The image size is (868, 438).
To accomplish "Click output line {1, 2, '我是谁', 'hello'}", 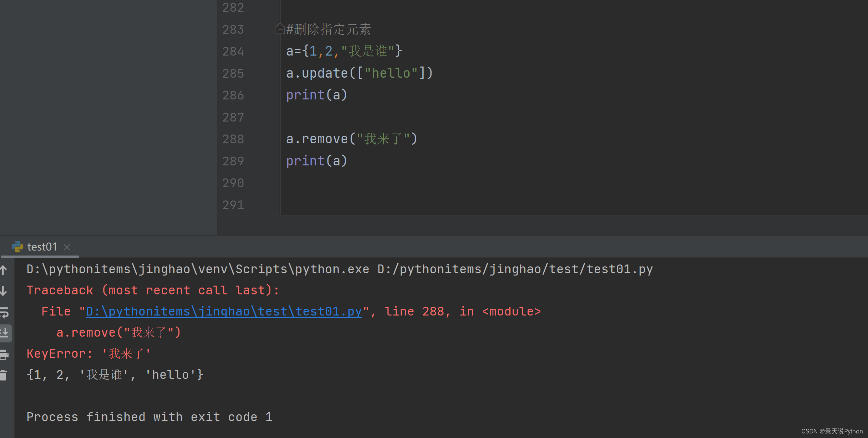I will coord(115,375).
